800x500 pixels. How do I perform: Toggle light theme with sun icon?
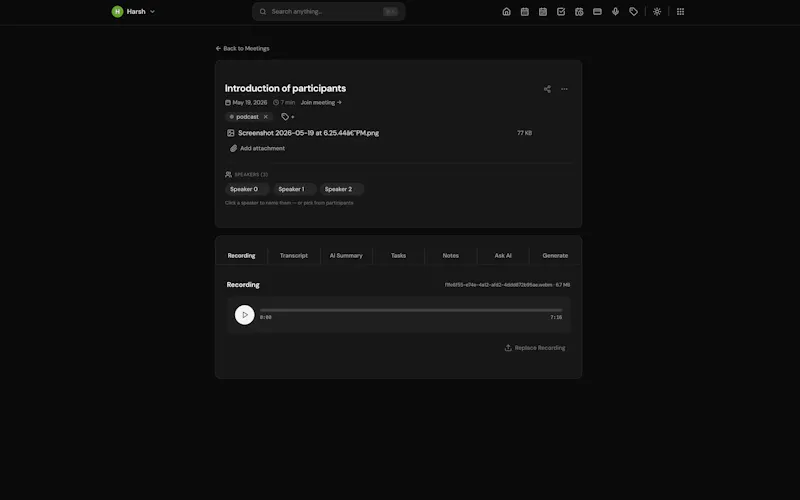[657, 12]
